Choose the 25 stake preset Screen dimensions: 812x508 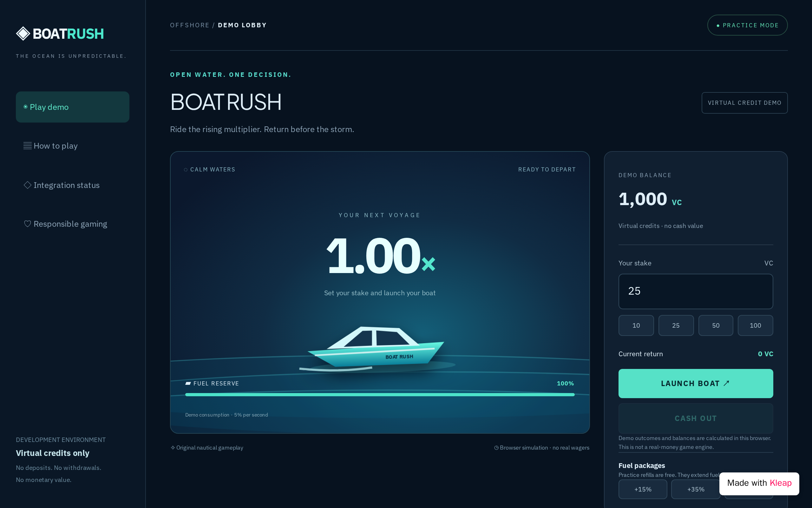(676, 325)
